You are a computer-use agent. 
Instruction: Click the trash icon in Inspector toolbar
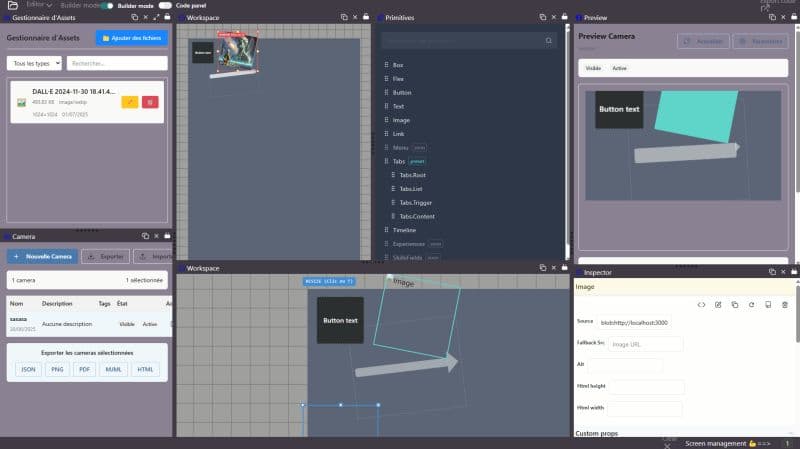[785, 304]
